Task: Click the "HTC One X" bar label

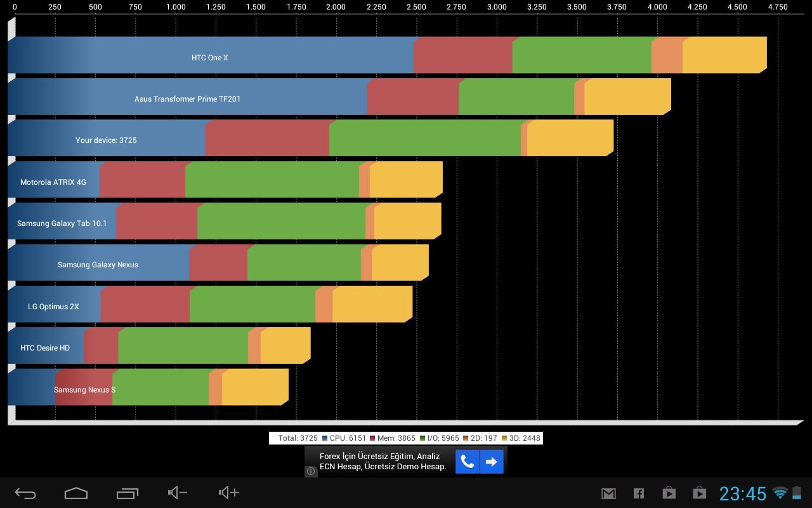Action: coord(209,58)
